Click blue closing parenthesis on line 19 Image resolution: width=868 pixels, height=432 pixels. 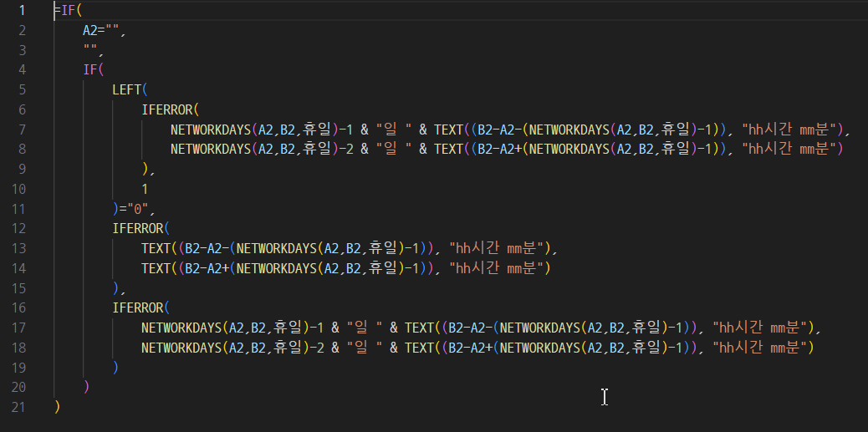tap(115, 368)
